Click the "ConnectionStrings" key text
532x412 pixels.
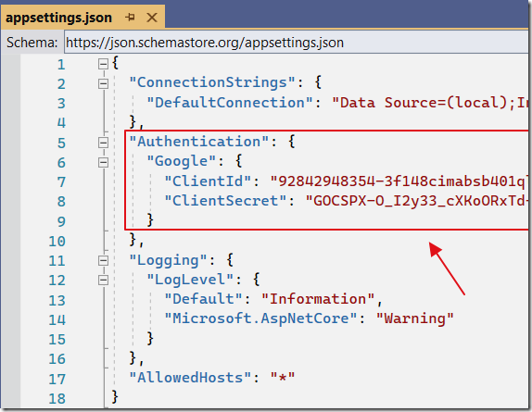pyautogui.click(x=212, y=82)
